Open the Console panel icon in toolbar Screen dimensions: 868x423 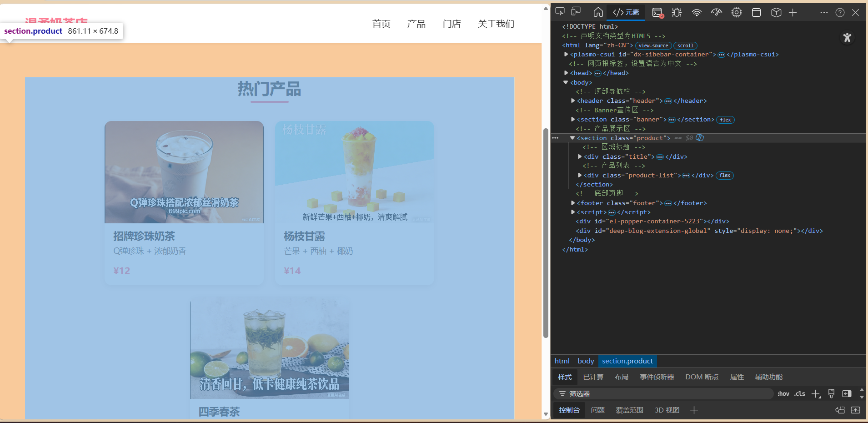657,12
